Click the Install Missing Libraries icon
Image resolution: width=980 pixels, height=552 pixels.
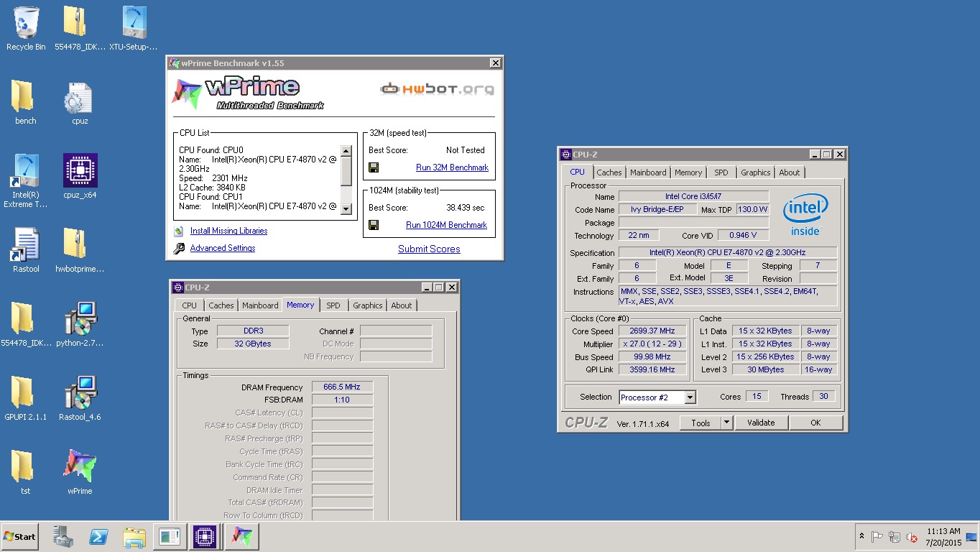(179, 231)
